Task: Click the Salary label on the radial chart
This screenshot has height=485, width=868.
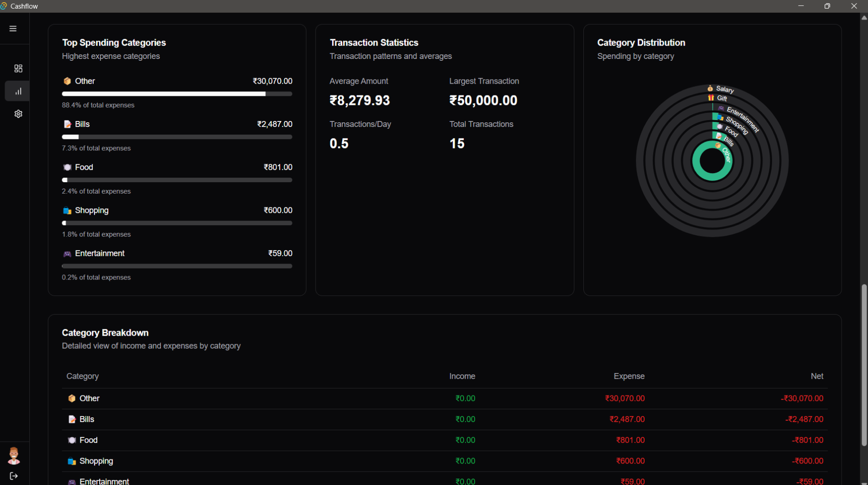Action: pyautogui.click(x=725, y=89)
